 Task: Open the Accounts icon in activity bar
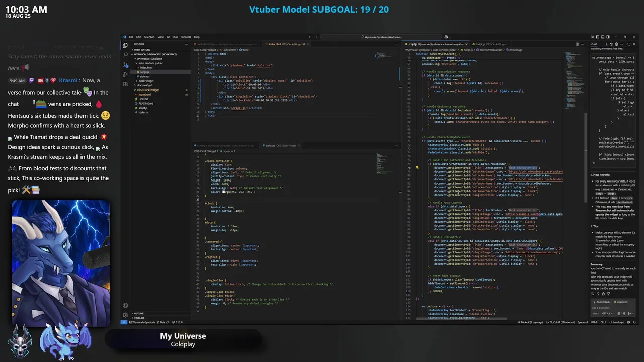point(125,305)
